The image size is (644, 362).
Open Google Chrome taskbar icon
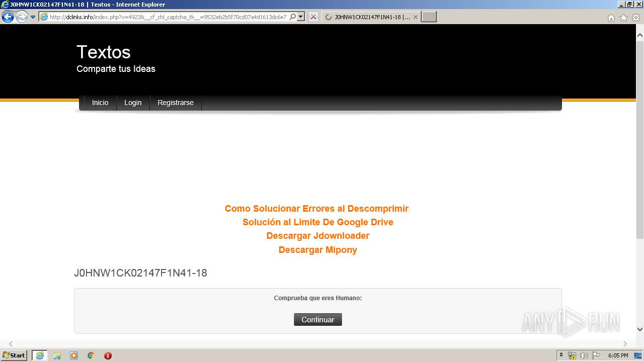(x=91, y=355)
